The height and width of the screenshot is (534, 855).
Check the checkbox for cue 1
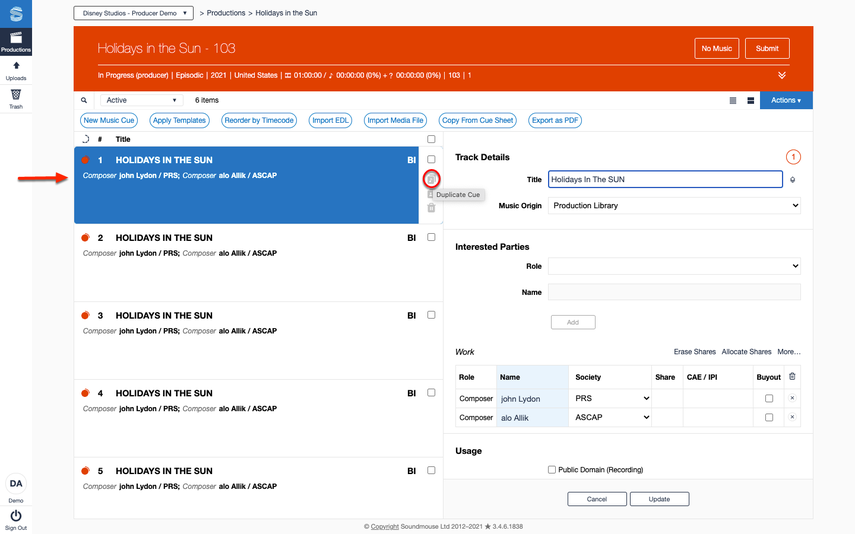click(x=431, y=159)
